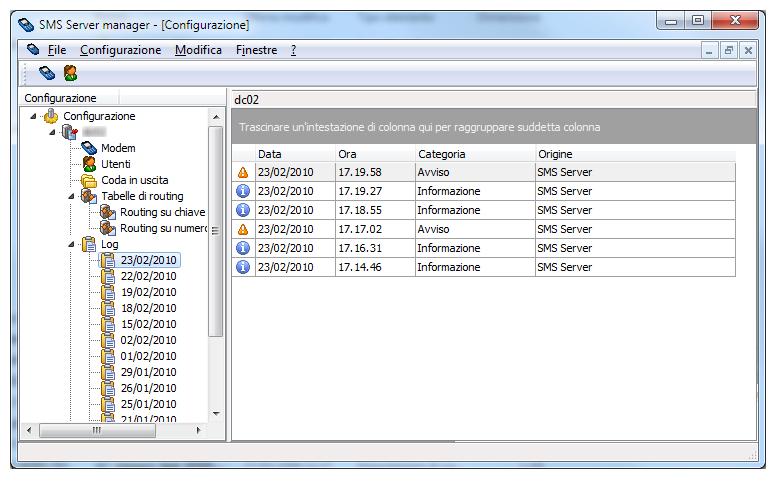This screenshot has width=776, height=479.
Task: Click the modem toolbar icon
Action: 47,73
